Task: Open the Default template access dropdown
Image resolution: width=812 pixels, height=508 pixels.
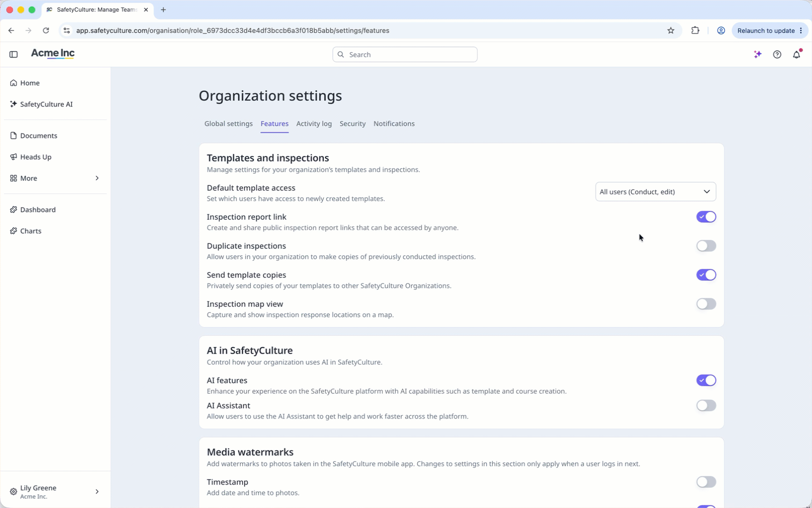Action: pyautogui.click(x=655, y=192)
